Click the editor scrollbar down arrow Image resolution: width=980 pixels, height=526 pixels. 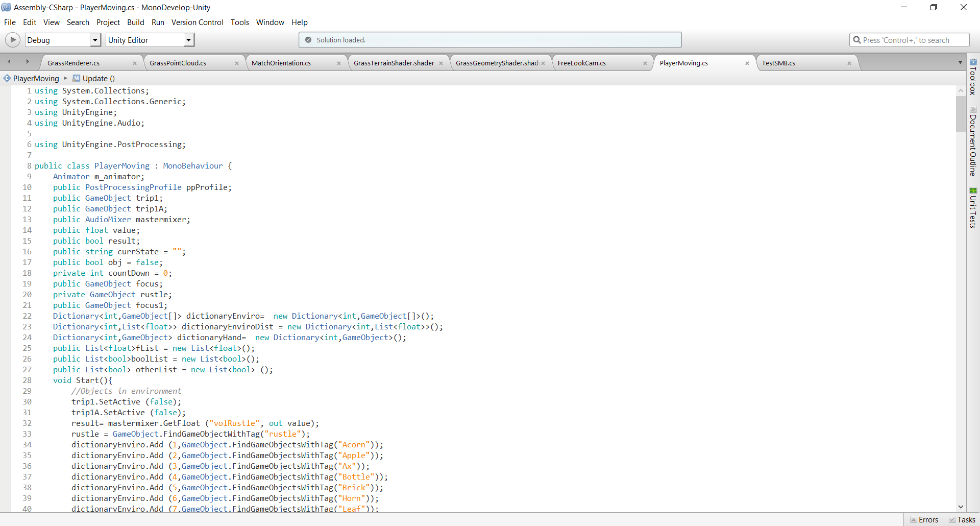pyautogui.click(x=961, y=507)
